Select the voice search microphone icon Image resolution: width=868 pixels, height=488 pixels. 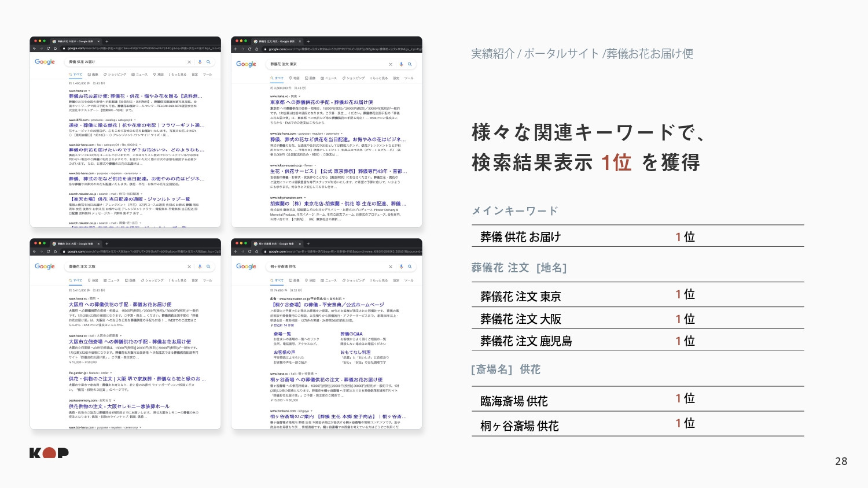[200, 62]
